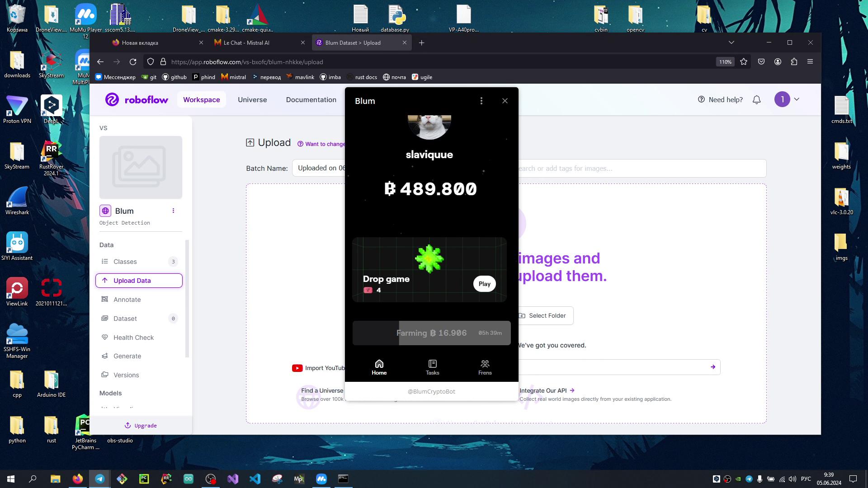The image size is (868, 488).
Task: Click the Select Folder button
Action: pyautogui.click(x=546, y=315)
